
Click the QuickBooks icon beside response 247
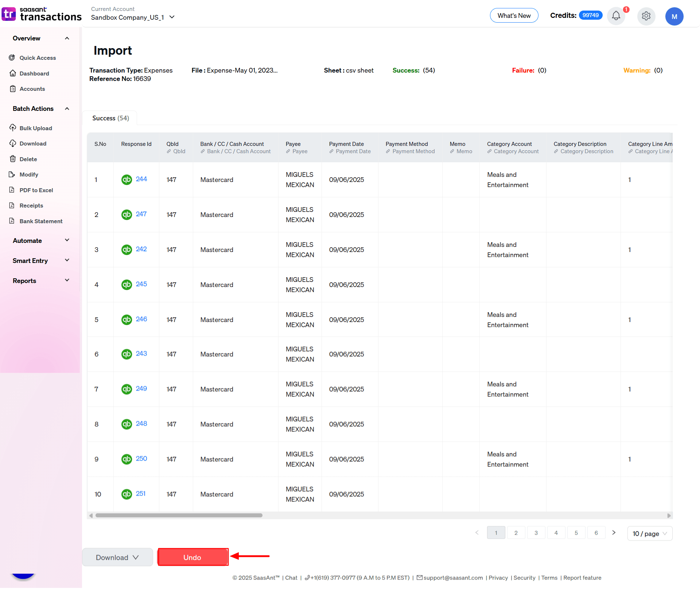[x=127, y=214]
